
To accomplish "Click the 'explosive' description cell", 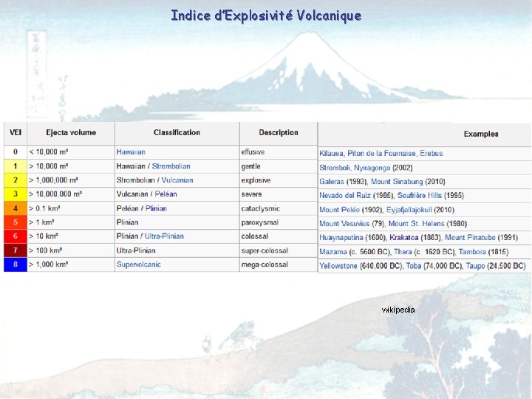I will [279, 180].
